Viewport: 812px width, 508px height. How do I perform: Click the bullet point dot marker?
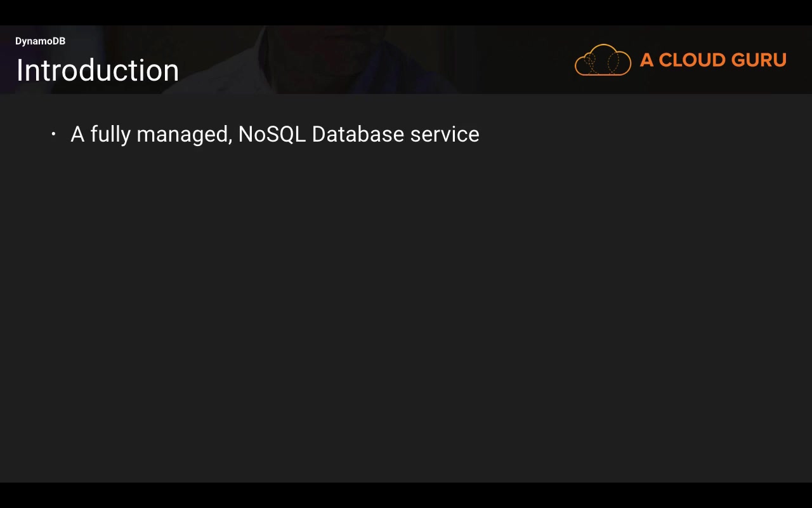tap(54, 134)
